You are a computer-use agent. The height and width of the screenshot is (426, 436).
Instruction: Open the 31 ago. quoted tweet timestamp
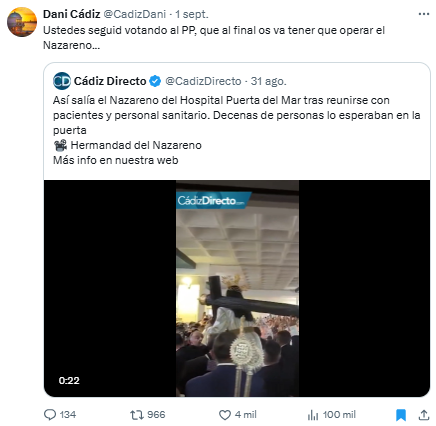pyautogui.click(x=268, y=81)
